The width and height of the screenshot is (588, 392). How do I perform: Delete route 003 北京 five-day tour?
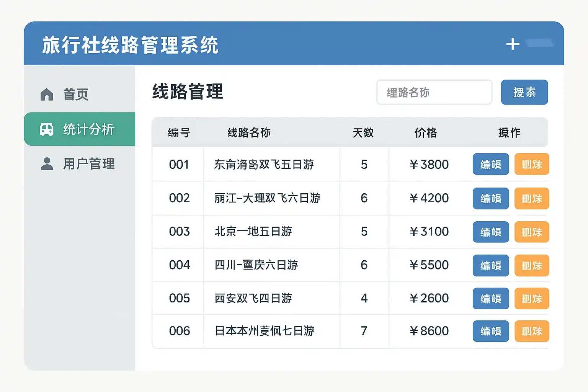[x=532, y=232]
